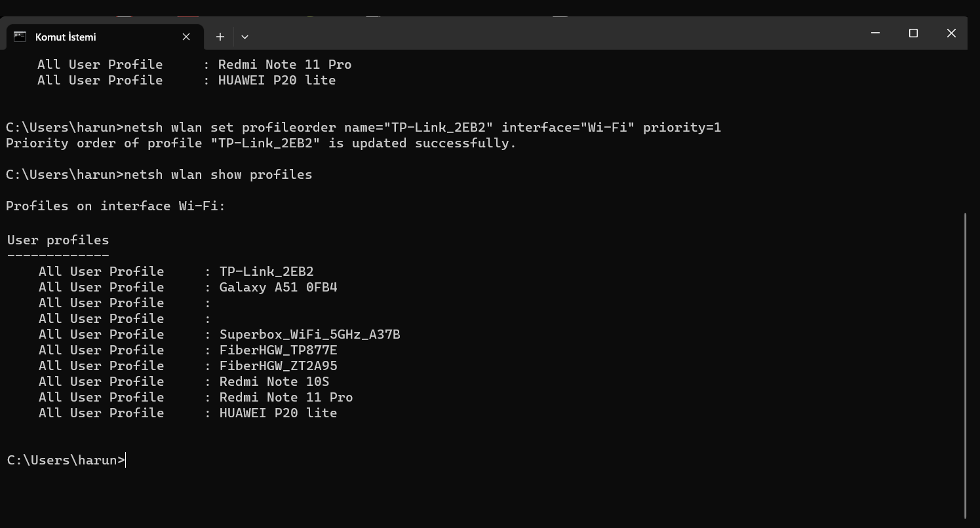Minimize the terminal window
Screen dimensions: 980x528
[875, 33]
